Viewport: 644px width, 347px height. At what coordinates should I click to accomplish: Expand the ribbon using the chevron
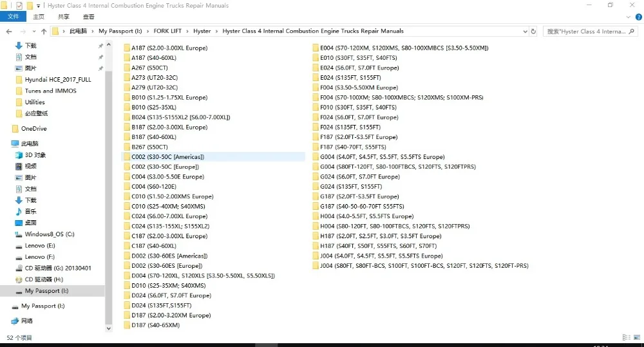pos(628,17)
